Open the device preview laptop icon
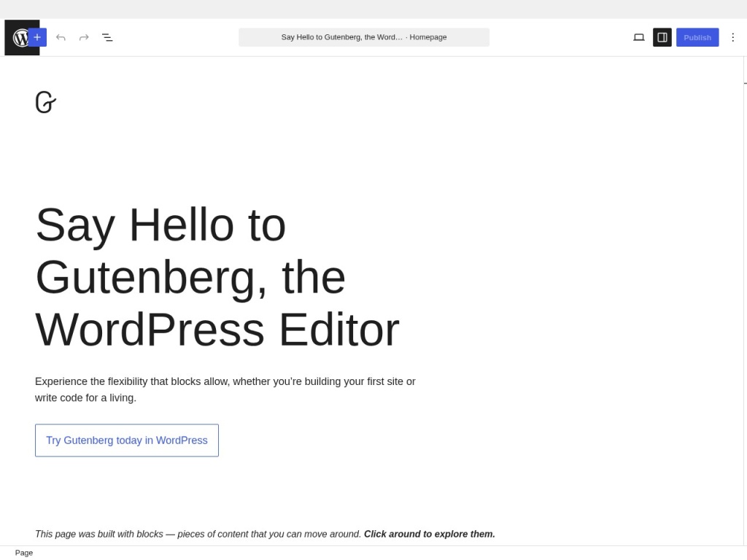Image resolution: width=747 pixels, height=560 pixels. pos(639,37)
